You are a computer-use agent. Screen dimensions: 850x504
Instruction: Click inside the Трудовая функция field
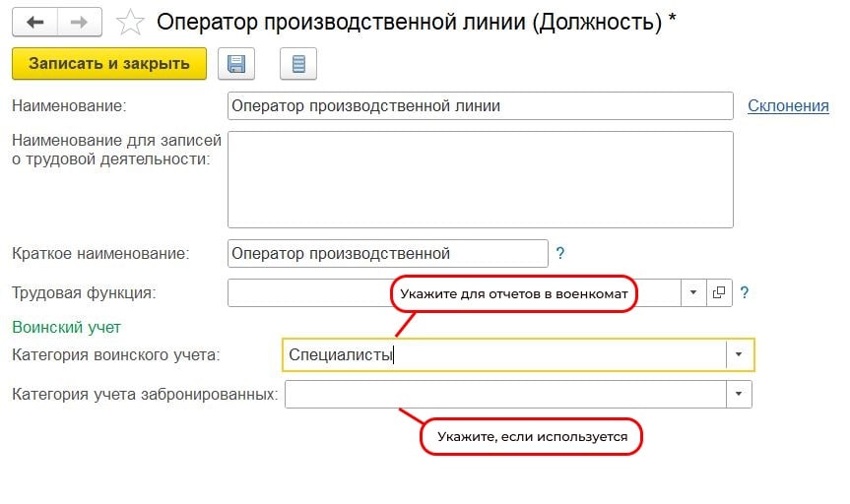pos(307,292)
